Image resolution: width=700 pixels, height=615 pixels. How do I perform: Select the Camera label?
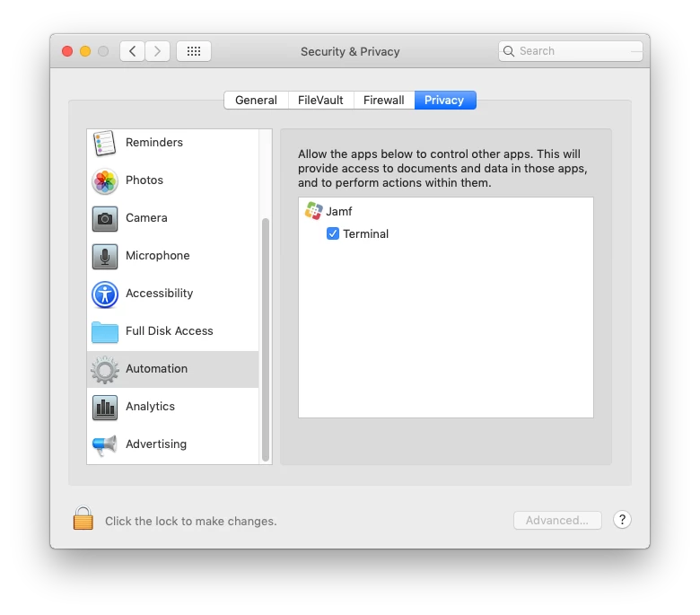coord(146,218)
